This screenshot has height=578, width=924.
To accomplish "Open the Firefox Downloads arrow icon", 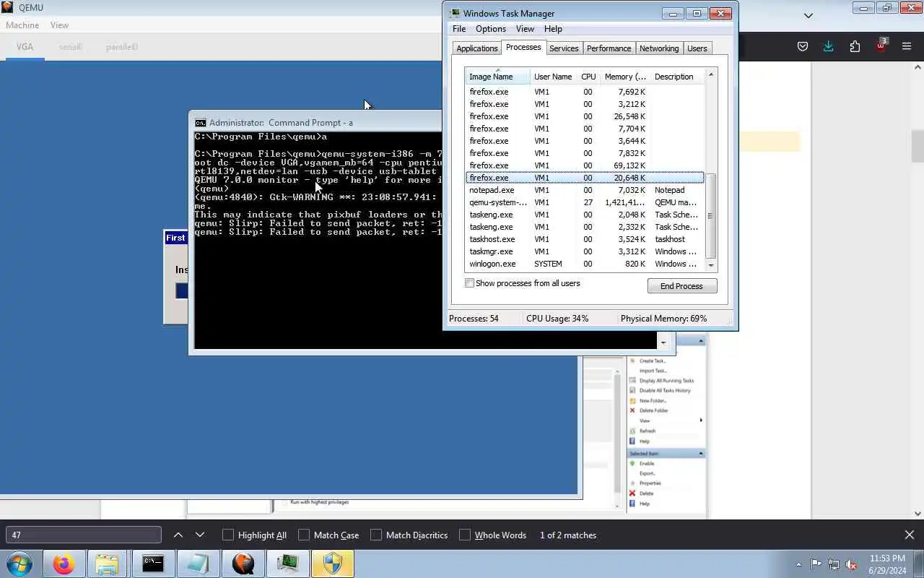I will coord(828,46).
